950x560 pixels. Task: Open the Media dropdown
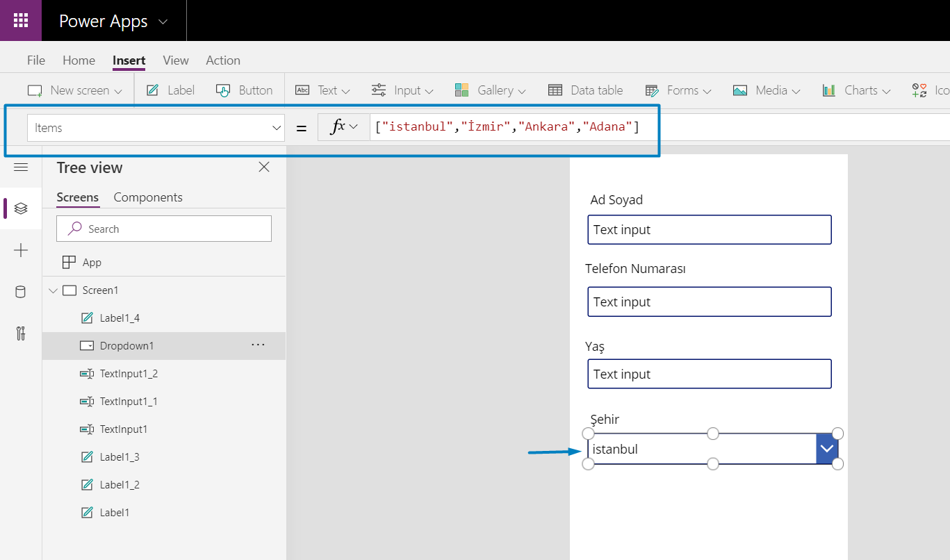click(767, 90)
